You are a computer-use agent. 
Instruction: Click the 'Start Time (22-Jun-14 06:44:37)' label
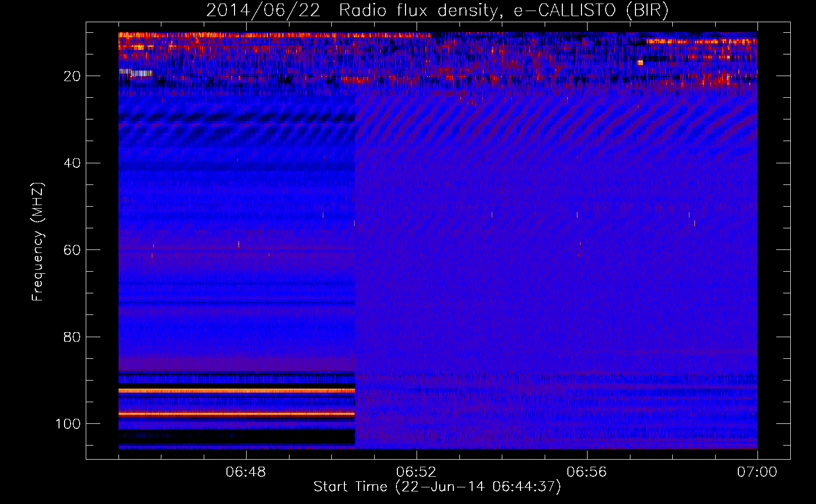coord(437,487)
